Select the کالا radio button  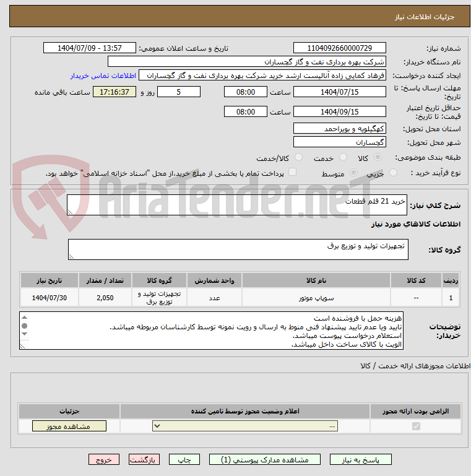tap(378, 157)
